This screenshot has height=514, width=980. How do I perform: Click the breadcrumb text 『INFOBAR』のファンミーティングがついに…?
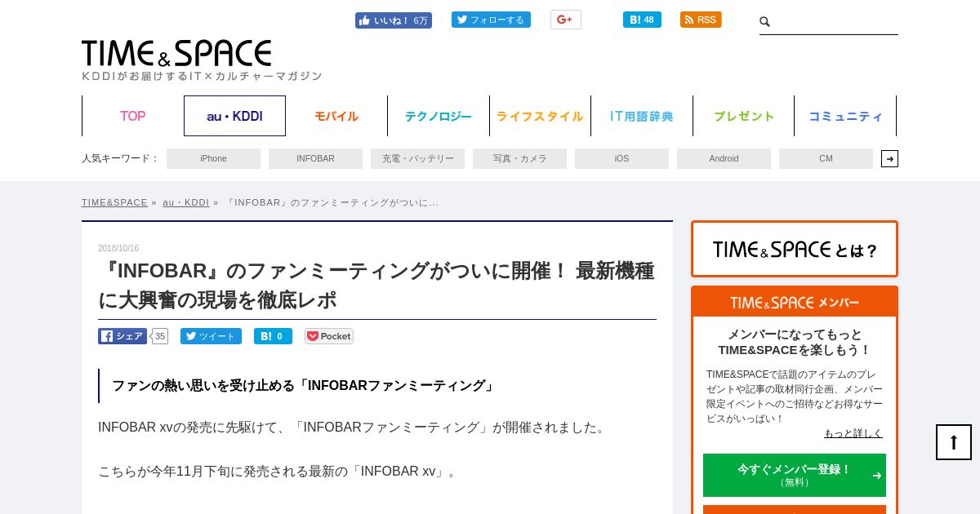coord(332,202)
